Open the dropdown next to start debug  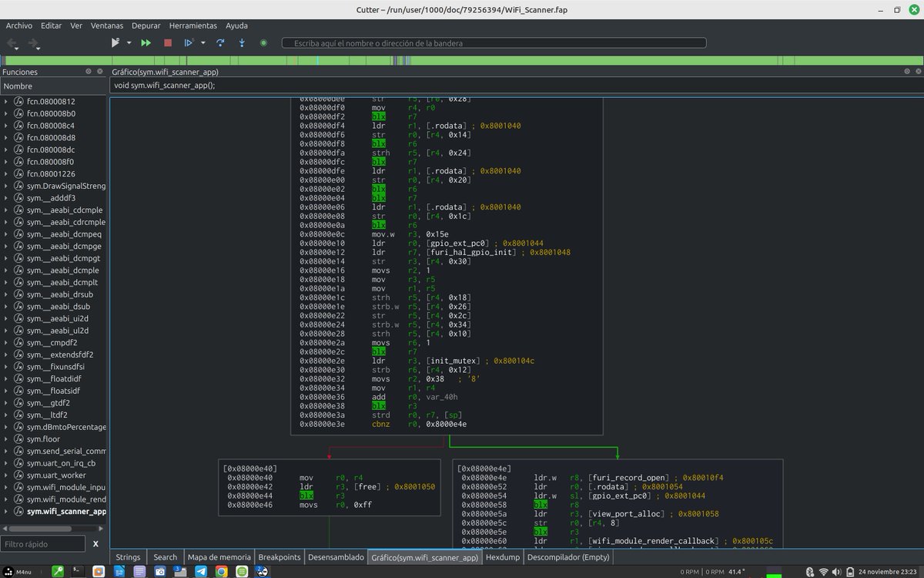(x=129, y=43)
